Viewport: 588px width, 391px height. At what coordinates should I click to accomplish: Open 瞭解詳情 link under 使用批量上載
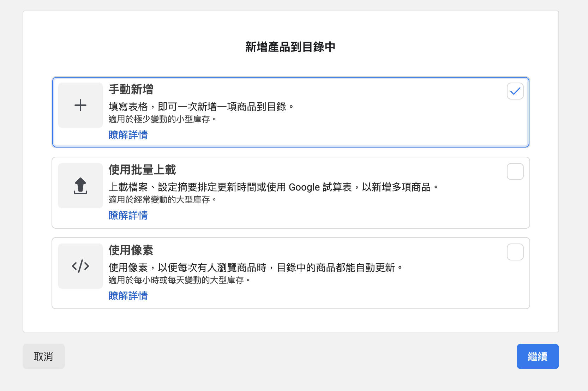click(x=128, y=215)
